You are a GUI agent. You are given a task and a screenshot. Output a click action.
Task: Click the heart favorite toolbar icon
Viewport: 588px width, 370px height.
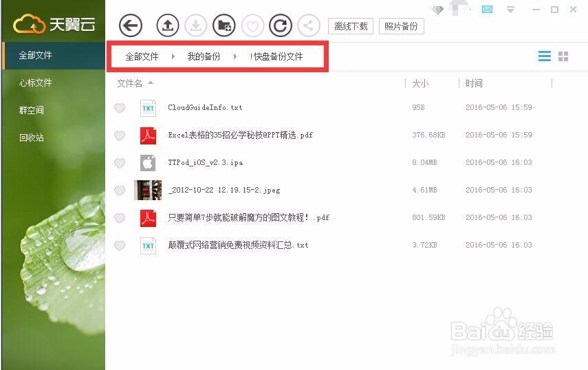pos(252,25)
